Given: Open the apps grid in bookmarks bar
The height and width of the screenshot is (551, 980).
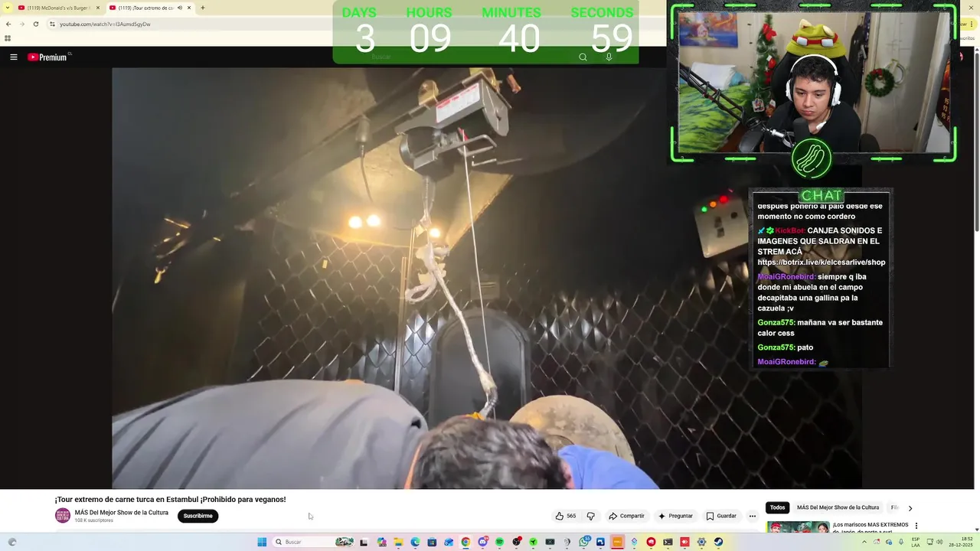Looking at the screenshot, I should (8, 38).
